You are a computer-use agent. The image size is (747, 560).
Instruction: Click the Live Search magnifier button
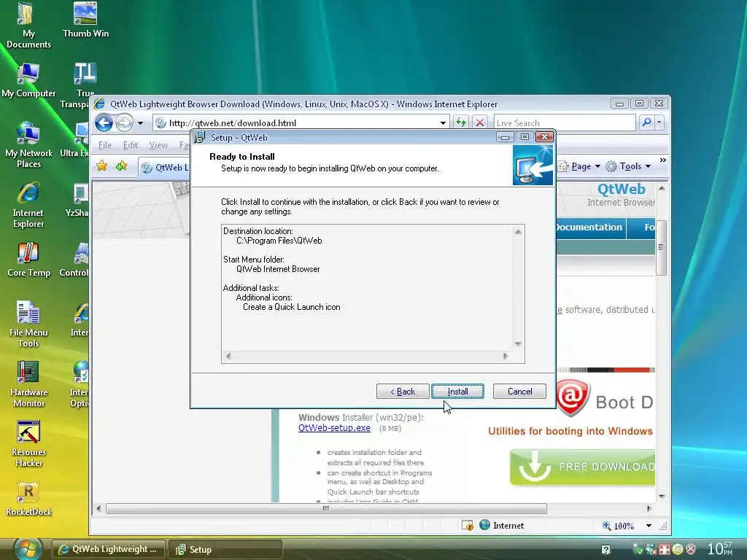646,122
